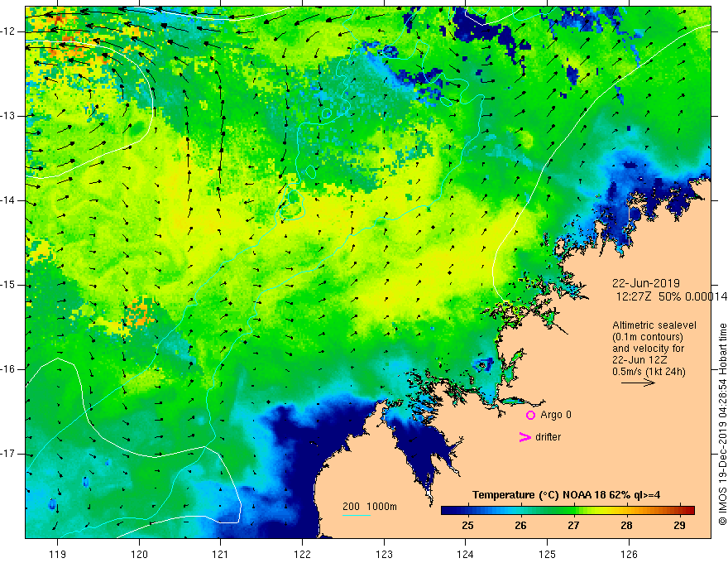Click latitude axis label -14
This screenshot has width=728, height=563.
coord(9,200)
